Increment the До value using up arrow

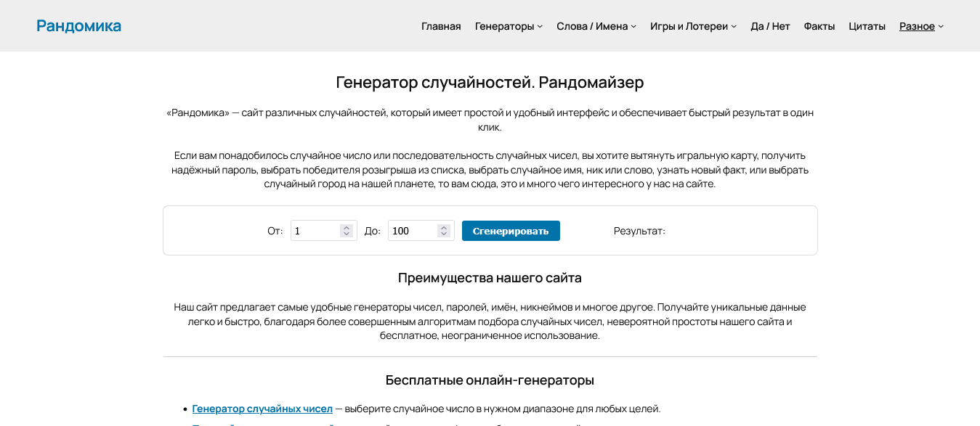[x=444, y=227]
